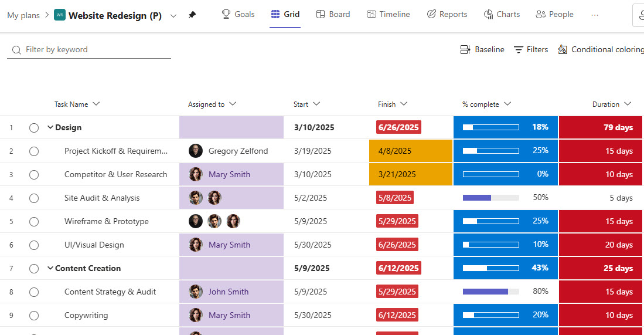Click the middle avatar in Wireframe & Prototype row
This screenshot has width=644, height=335.
tap(214, 221)
